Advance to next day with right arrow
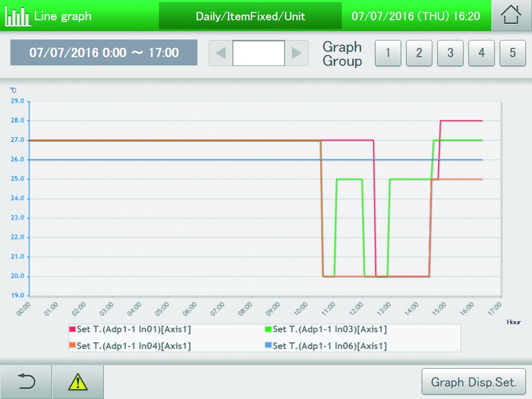532x399 pixels. click(x=297, y=53)
